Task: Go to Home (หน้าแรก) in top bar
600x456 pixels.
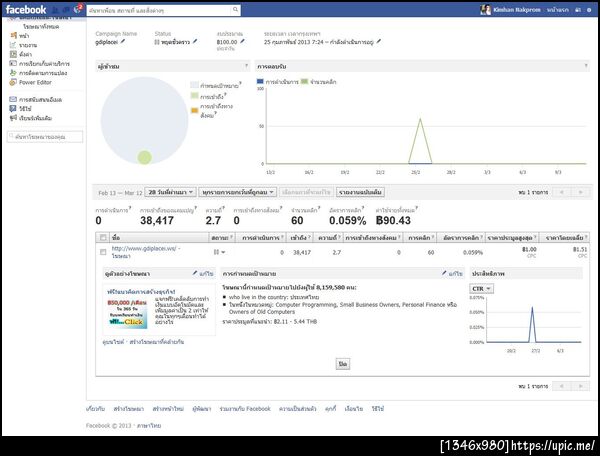Action: pyautogui.click(x=558, y=10)
